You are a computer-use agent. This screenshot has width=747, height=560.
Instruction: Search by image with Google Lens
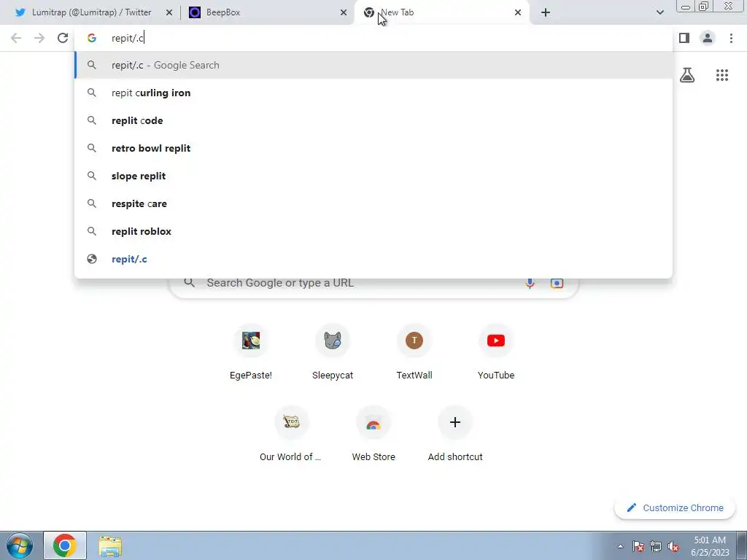(557, 283)
